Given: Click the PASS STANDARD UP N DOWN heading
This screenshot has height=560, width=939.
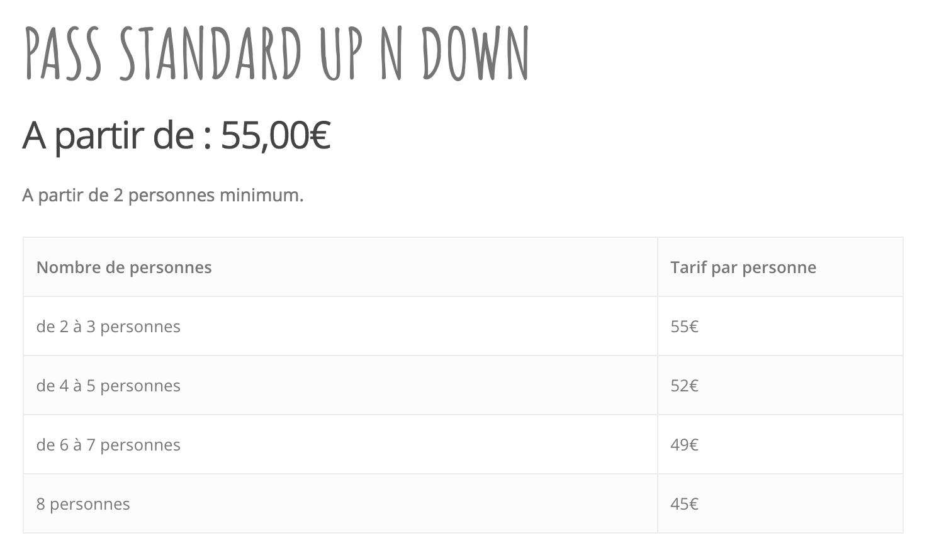Looking at the screenshot, I should coord(277,54).
